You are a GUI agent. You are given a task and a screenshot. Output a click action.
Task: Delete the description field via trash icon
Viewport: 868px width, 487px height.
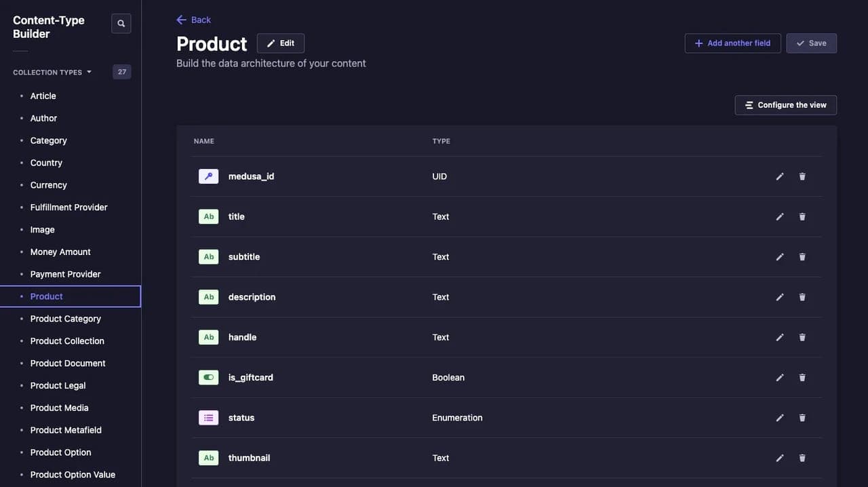pos(802,297)
